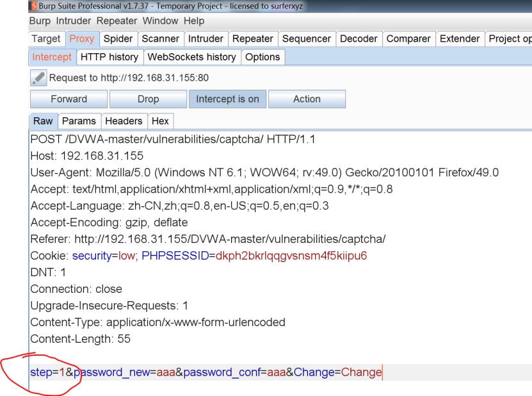Image resolution: width=532 pixels, height=396 pixels.
Task: Click the Accept-Encoding: gzip, deflate line
Action: [x=109, y=222]
